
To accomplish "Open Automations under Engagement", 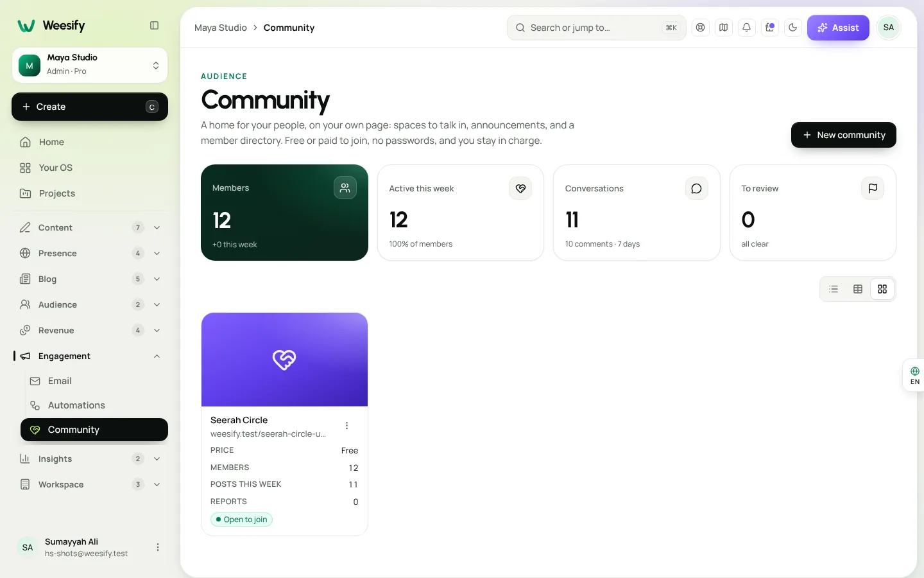I will point(94,405).
